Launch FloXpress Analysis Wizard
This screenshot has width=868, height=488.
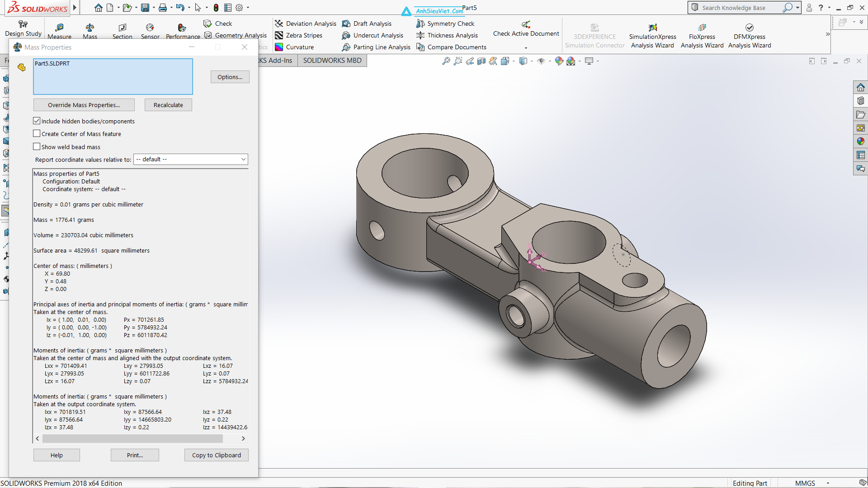coord(702,36)
